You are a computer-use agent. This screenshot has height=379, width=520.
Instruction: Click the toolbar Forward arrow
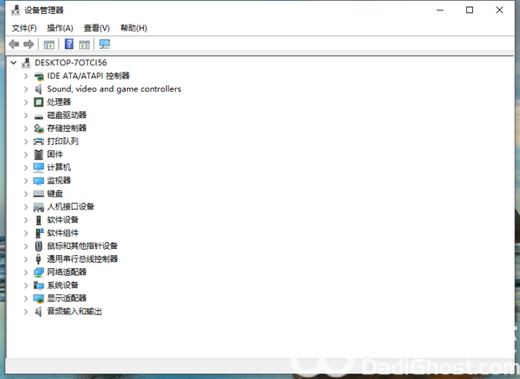coord(29,44)
